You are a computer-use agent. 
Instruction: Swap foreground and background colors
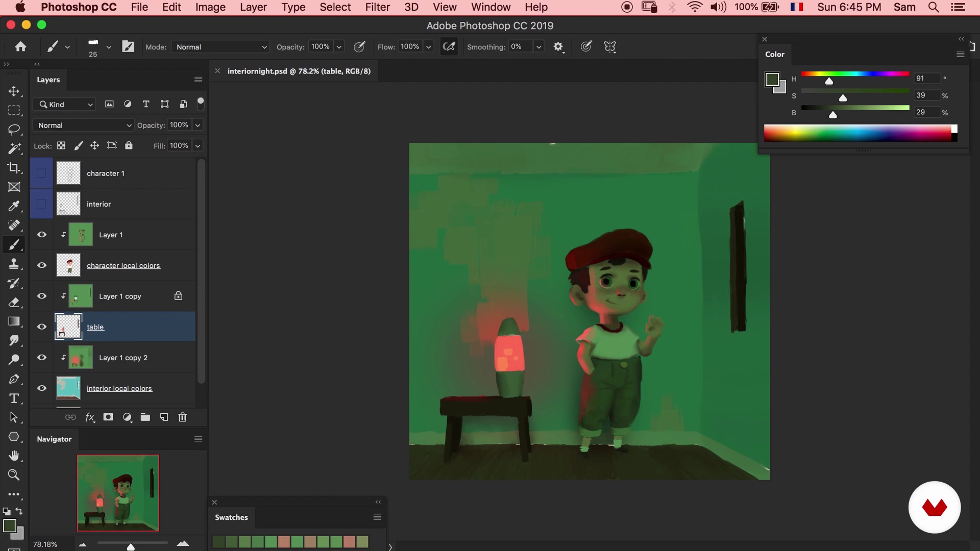(19, 511)
